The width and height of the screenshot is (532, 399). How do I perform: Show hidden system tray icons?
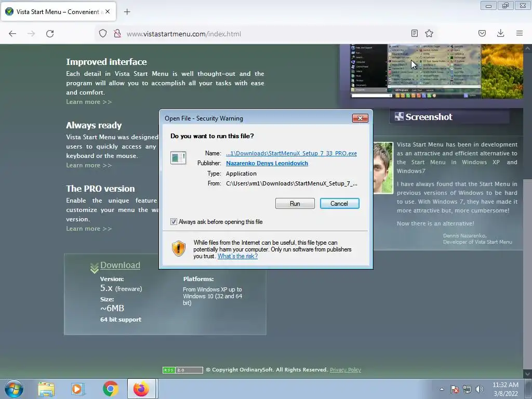(442, 389)
